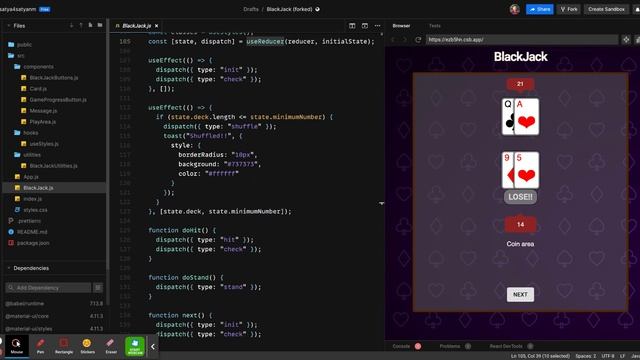The height and width of the screenshot is (360, 640).
Task: Collapse the hooks folder
Action: click(31, 133)
